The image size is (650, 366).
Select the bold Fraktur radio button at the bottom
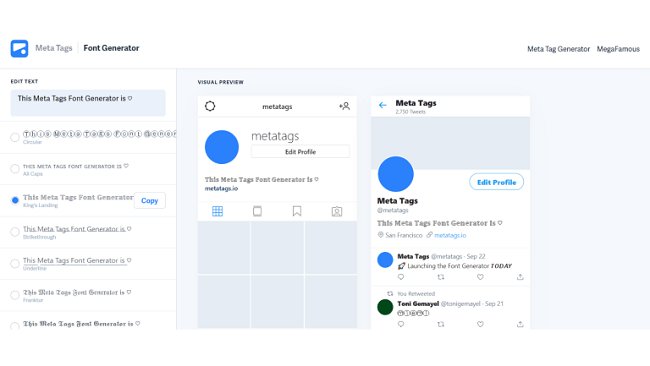(15, 326)
